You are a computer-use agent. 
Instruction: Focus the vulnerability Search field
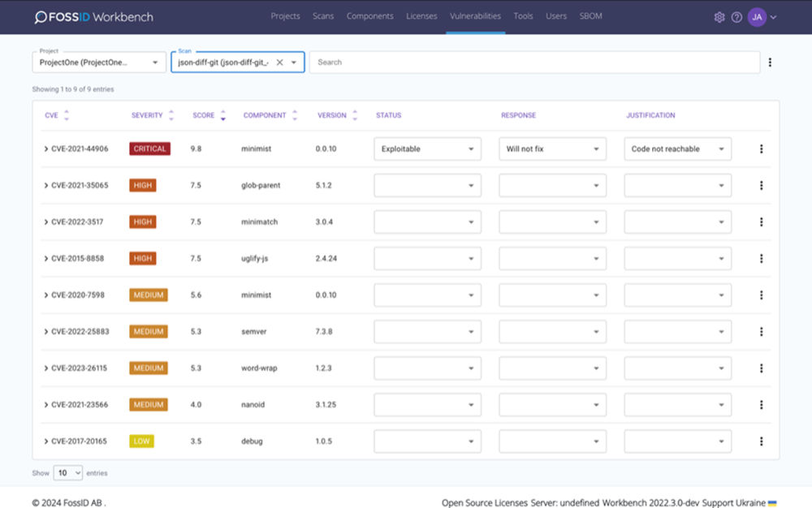pos(534,62)
